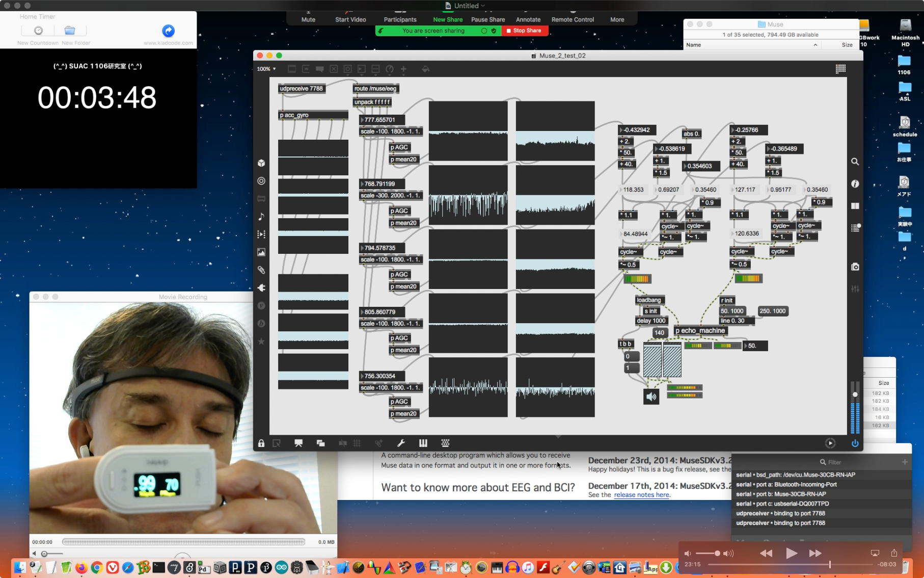Toggle the audio power button in Max
924x578 pixels.
tap(855, 443)
